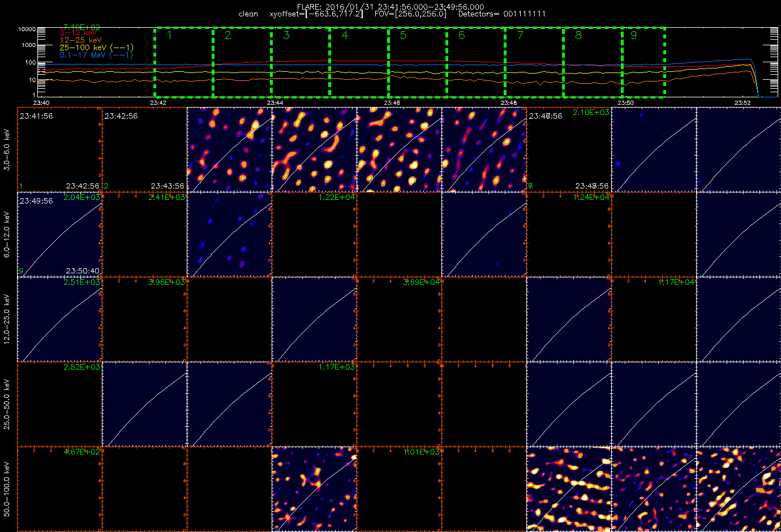Select the green interval marker numbered 3
The height and width of the screenshot is (532, 781).
[286, 35]
